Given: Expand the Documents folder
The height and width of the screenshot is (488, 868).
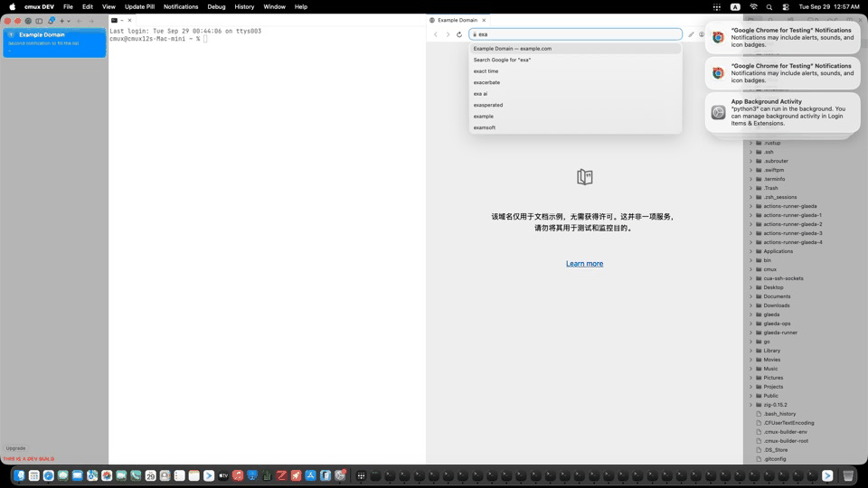Looking at the screenshot, I should click(x=751, y=296).
